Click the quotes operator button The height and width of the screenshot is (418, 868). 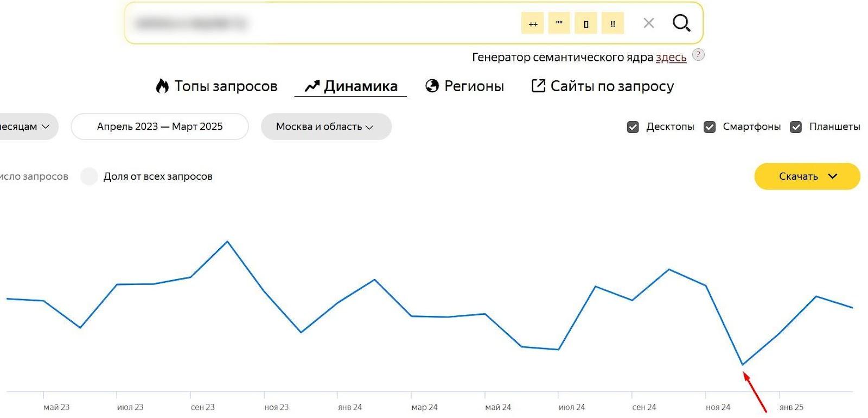coord(559,23)
